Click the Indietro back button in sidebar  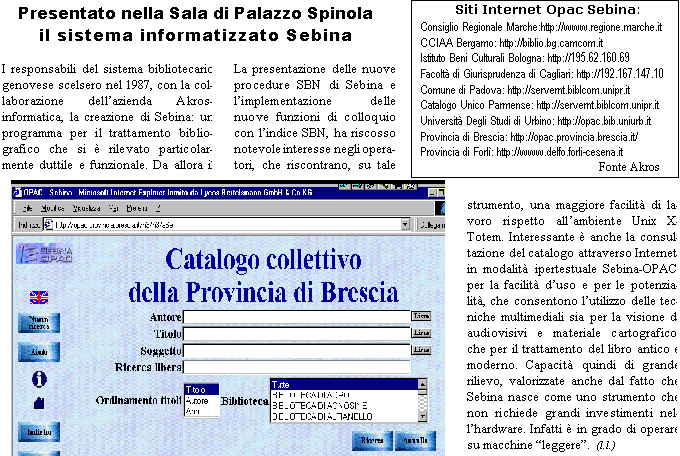(39, 432)
